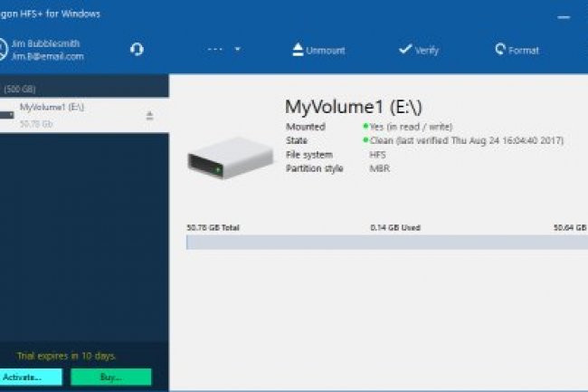
Task: Click the Format circular arrow icon
Action: click(500, 50)
